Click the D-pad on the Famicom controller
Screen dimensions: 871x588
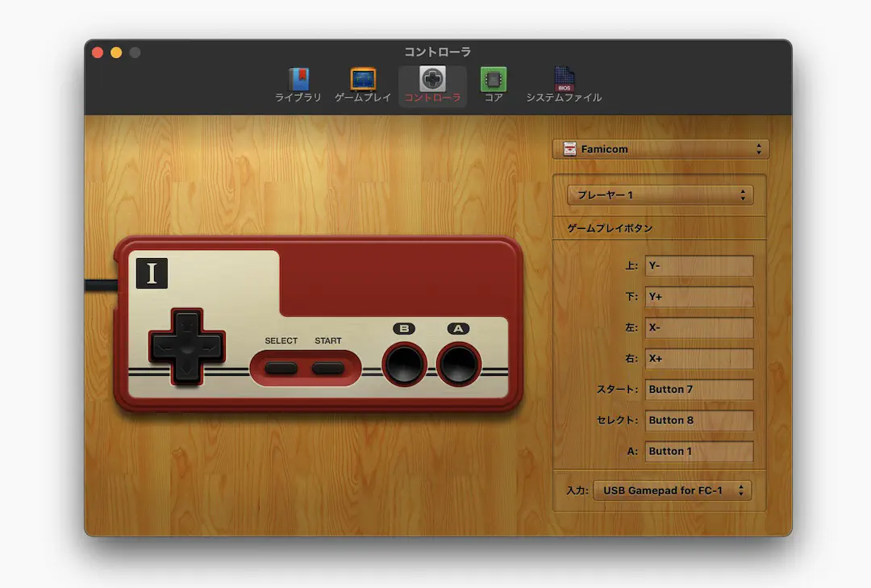187,347
